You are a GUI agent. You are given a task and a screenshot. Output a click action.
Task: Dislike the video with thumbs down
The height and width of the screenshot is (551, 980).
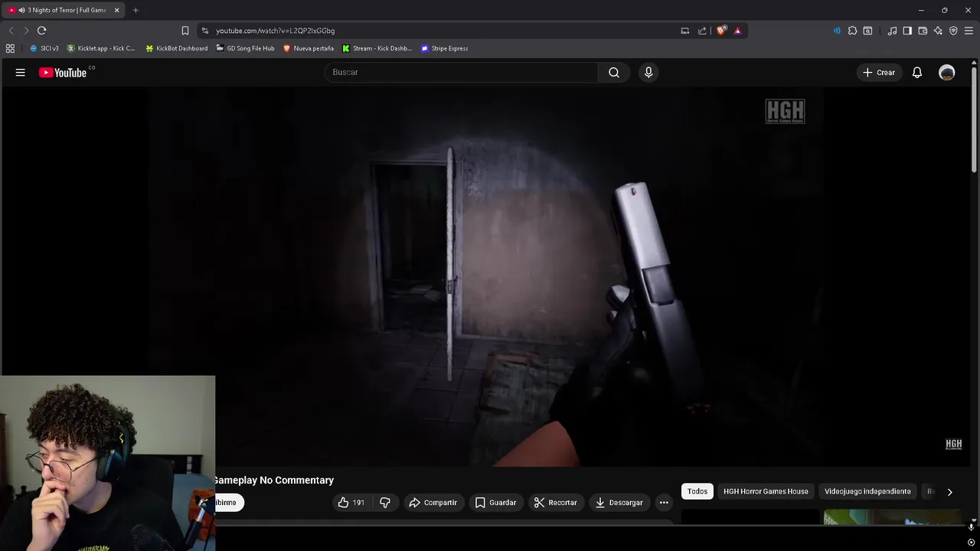(385, 503)
